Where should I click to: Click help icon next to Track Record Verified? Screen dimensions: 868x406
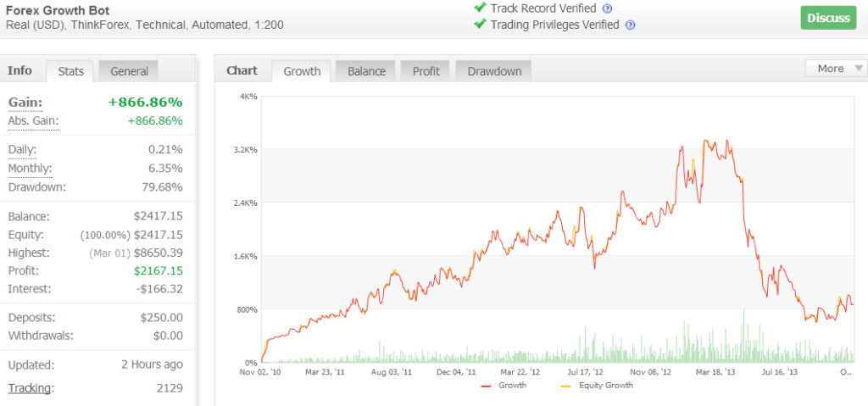(x=607, y=8)
